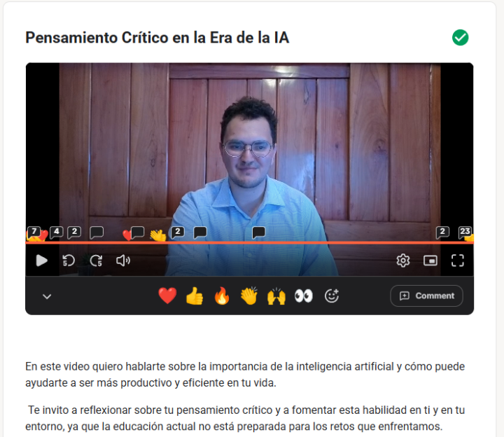Screen dimensions: 504x437
Task: Click the paragraph starting 'Te invito a reflexionar'
Action: pyautogui.click(x=245, y=418)
